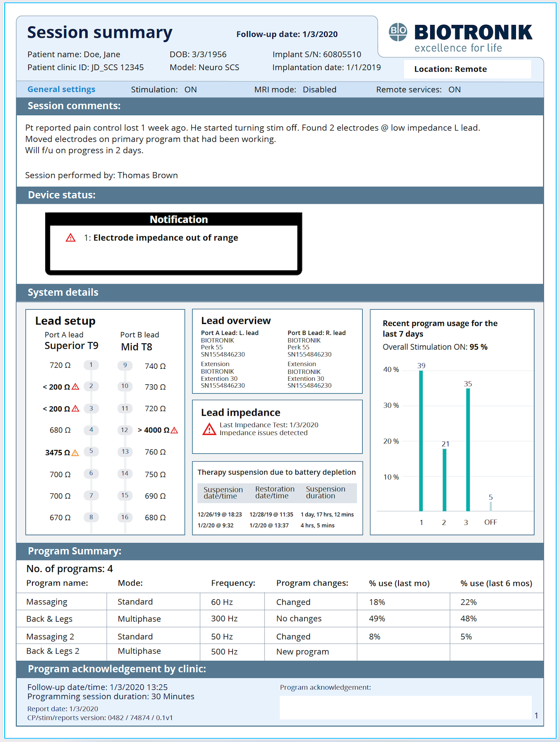Select electrode 5 on Port A lead
This screenshot has width=560, height=742.
point(91,451)
